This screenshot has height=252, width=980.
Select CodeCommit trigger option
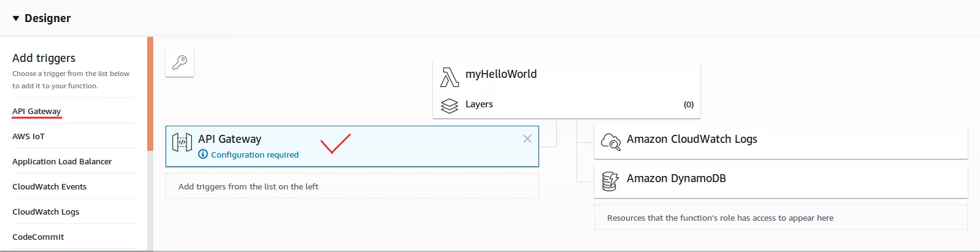[38, 237]
